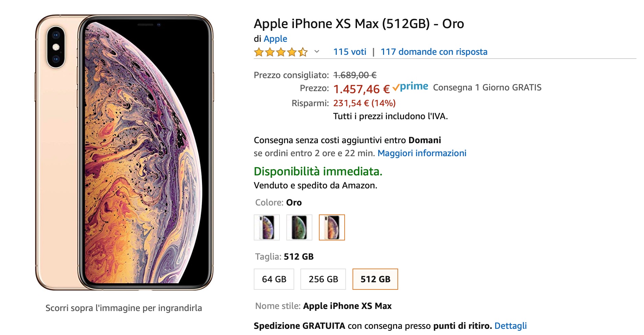Select the Oro color thumbnail
Viewport: 644px width, 335px height.
click(x=332, y=227)
